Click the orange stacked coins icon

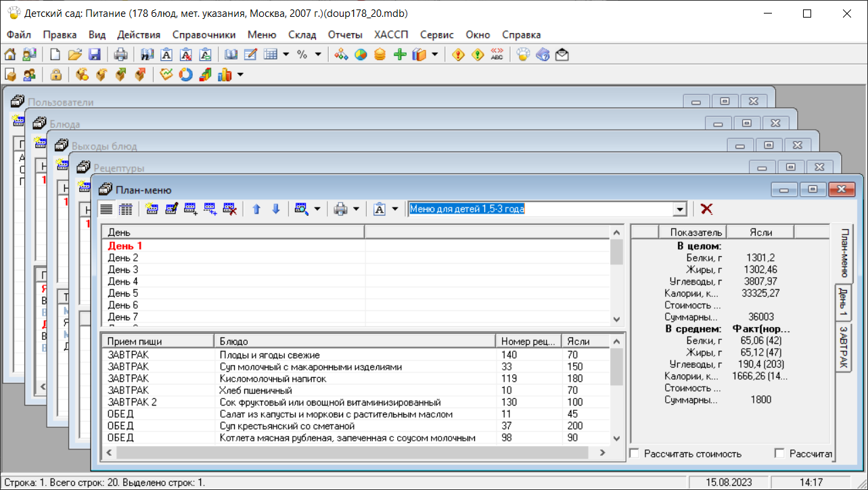[x=380, y=55]
